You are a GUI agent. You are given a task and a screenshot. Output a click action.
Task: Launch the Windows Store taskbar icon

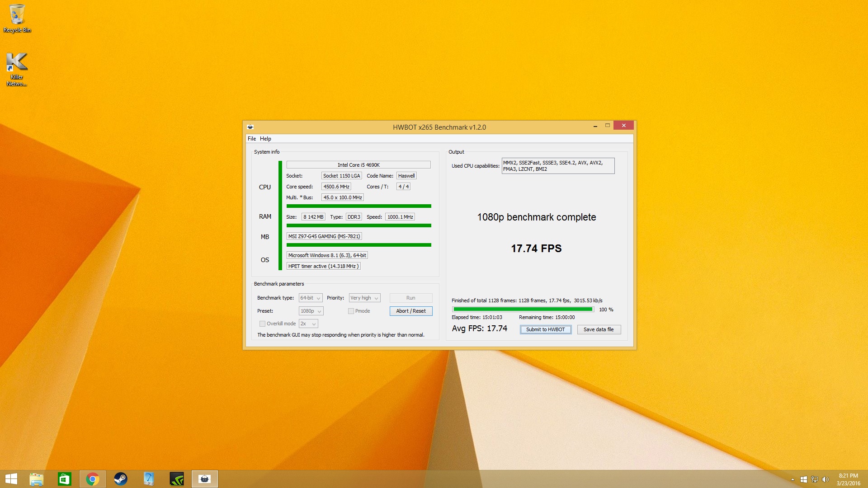[x=65, y=479]
